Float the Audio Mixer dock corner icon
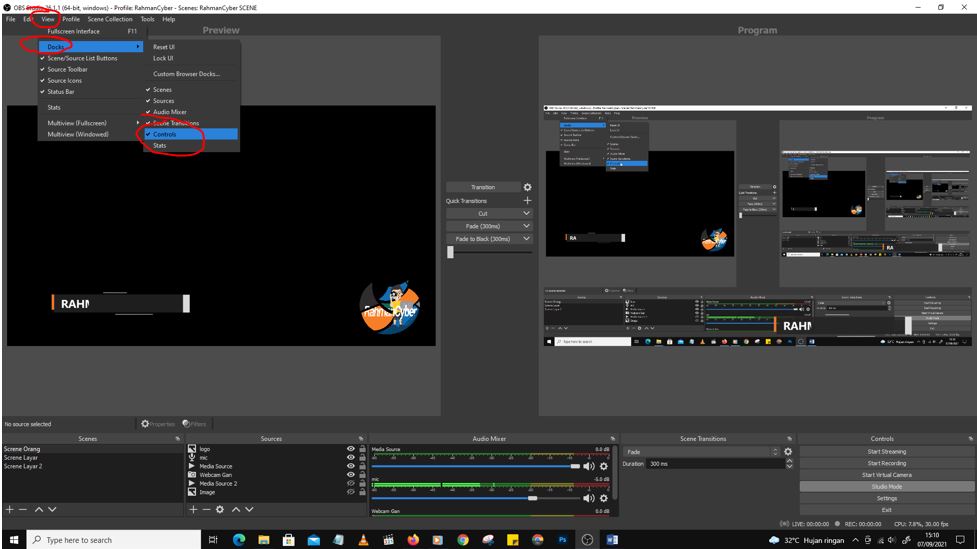The height and width of the screenshot is (549, 977). (612, 439)
